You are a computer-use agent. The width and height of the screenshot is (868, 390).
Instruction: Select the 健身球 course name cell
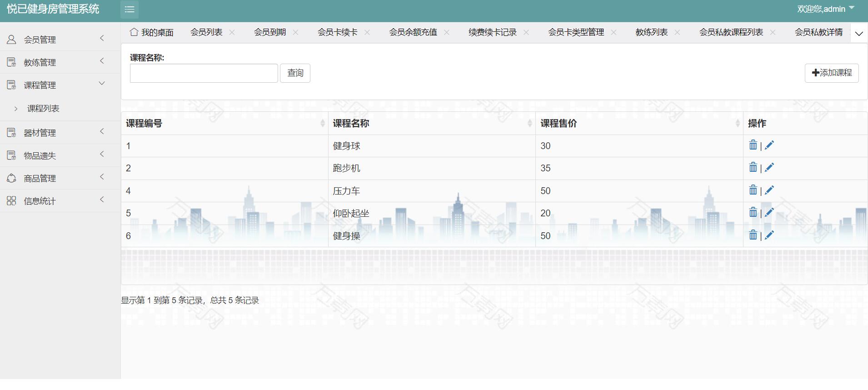[432, 146]
